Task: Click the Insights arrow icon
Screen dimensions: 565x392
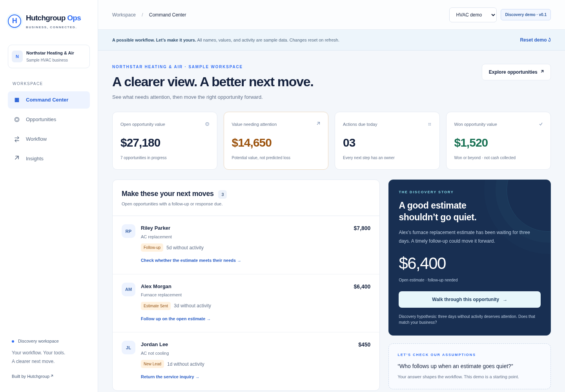Action: (x=17, y=158)
